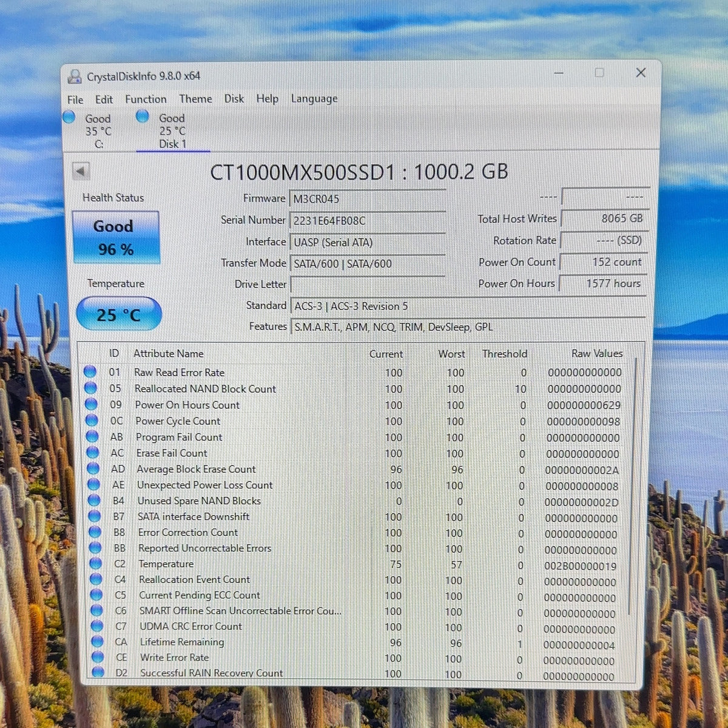Click the Features field with S.M.A.R.T., APM
This screenshot has height=728, width=728.
[468, 327]
